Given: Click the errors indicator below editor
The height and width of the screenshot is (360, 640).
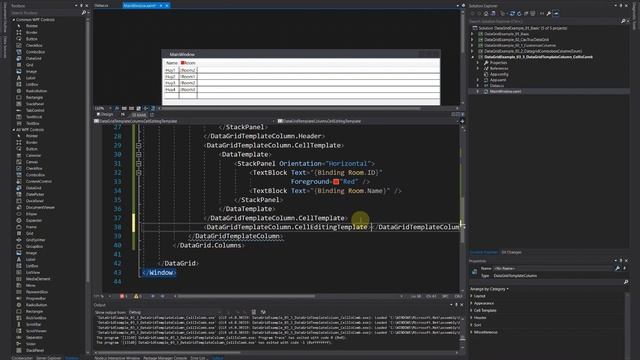Looking at the screenshot, I should pyautogui.click(x=124, y=296).
